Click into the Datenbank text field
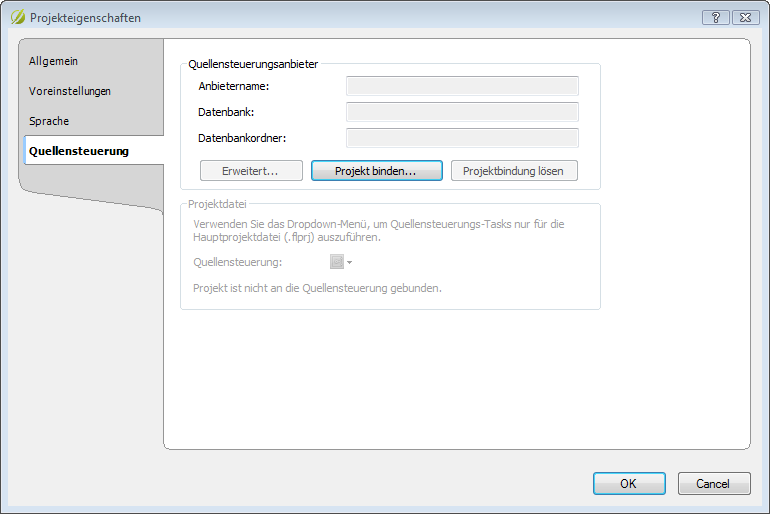This screenshot has height=514, width=770. [462, 112]
